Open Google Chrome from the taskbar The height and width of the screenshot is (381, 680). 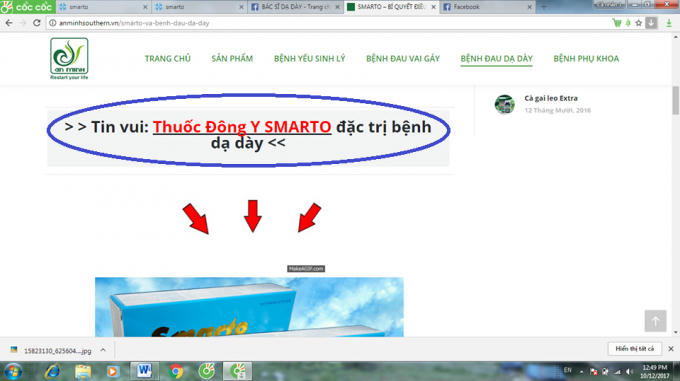pyautogui.click(x=176, y=371)
